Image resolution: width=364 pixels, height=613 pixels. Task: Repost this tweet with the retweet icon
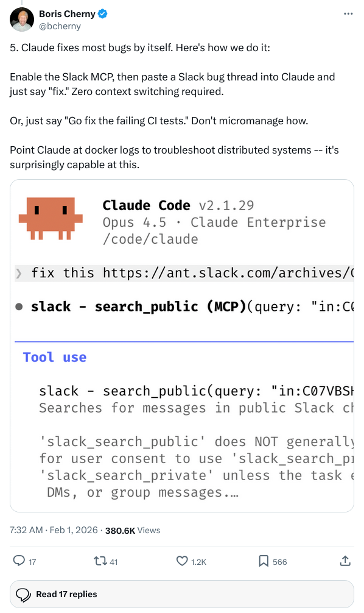tap(100, 561)
